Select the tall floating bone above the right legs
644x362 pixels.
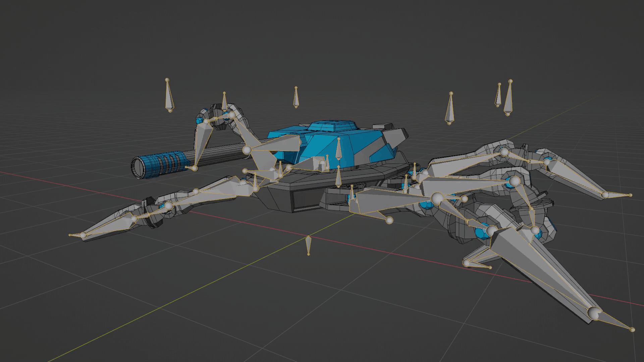pyautogui.click(x=450, y=108)
